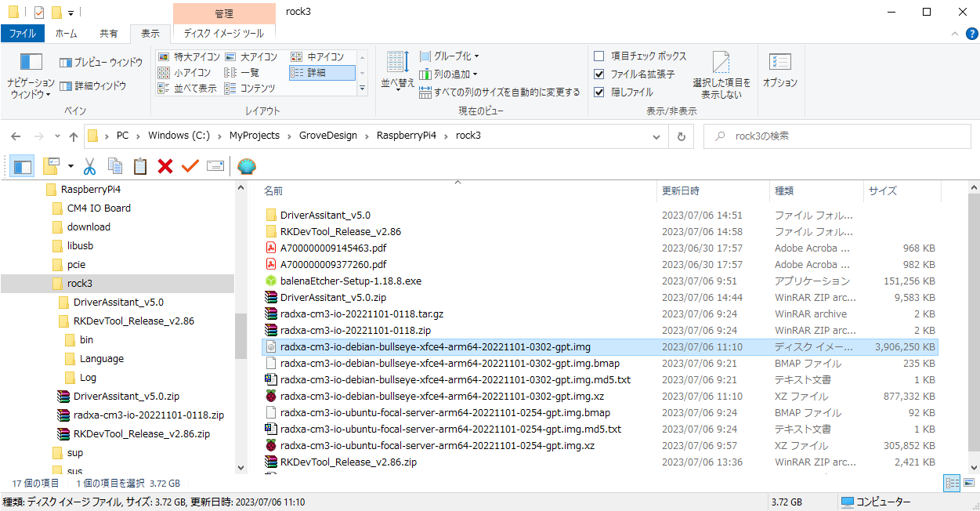This screenshot has height=511, width=980.
Task: Toggle 詳細ウィンドウ pane
Action: pyautogui.click(x=93, y=86)
